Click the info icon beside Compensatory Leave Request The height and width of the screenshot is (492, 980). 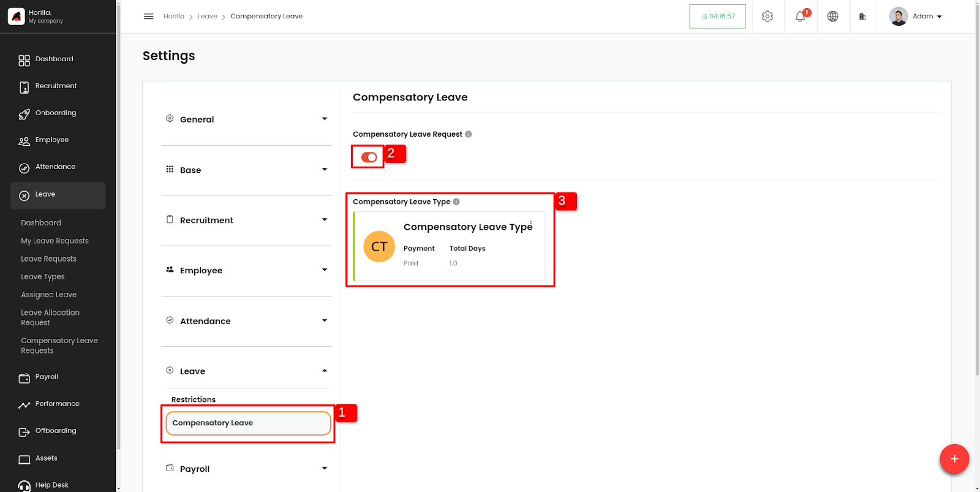469,134
